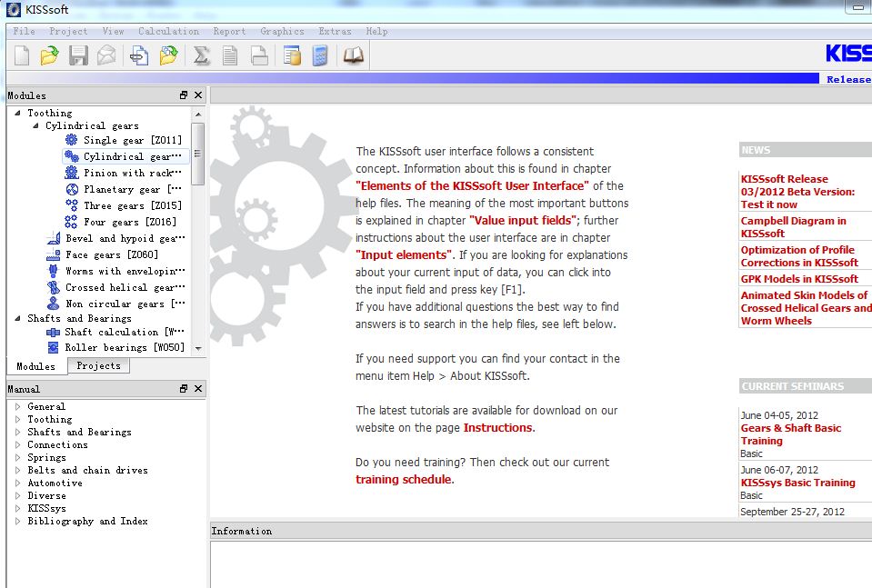This screenshot has height=588, width=872.
Task: Collapse Shafts and Bearings modules node
Action: pos(17,318)
